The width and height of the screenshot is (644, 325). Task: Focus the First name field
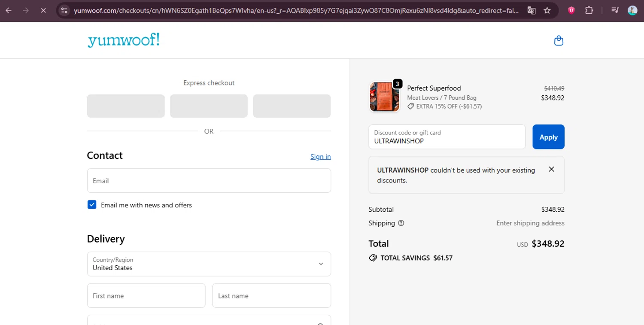point(146,296)
